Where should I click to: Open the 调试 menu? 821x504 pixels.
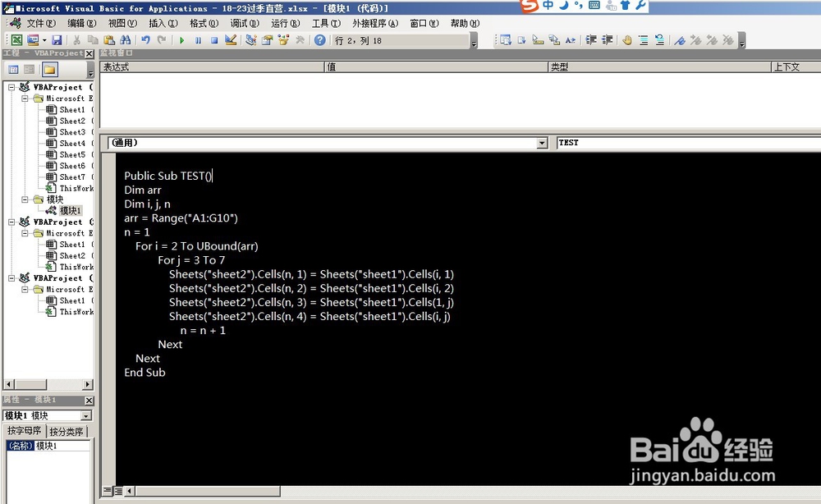tap(245, 23)
